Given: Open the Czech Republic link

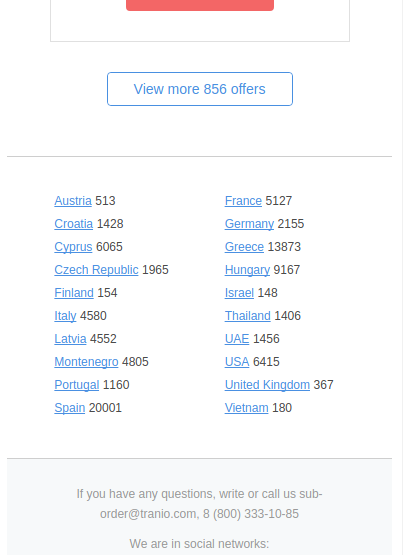Looking at the screenshot, I should (96, 270).
